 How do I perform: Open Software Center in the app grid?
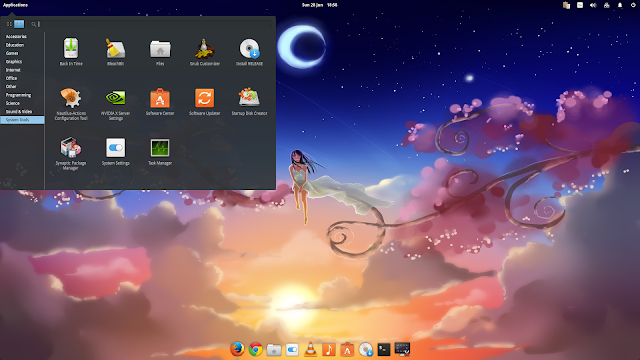[x=160, y=102]
